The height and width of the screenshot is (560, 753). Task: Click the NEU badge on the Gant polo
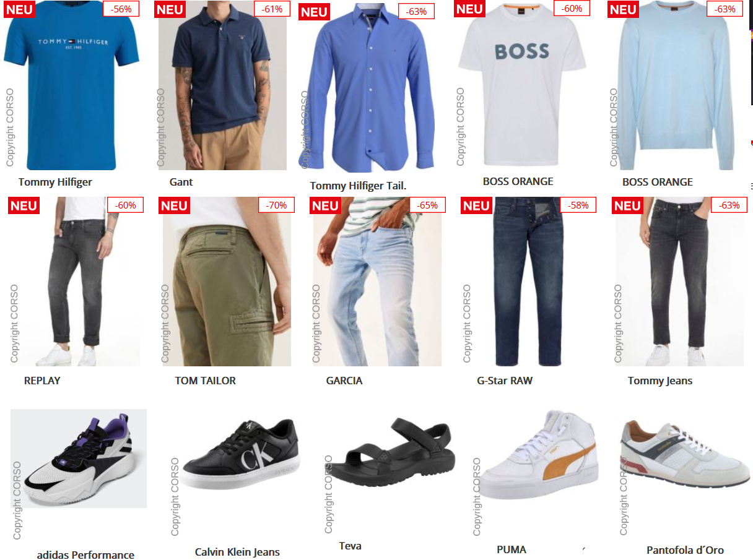[170, 9]
